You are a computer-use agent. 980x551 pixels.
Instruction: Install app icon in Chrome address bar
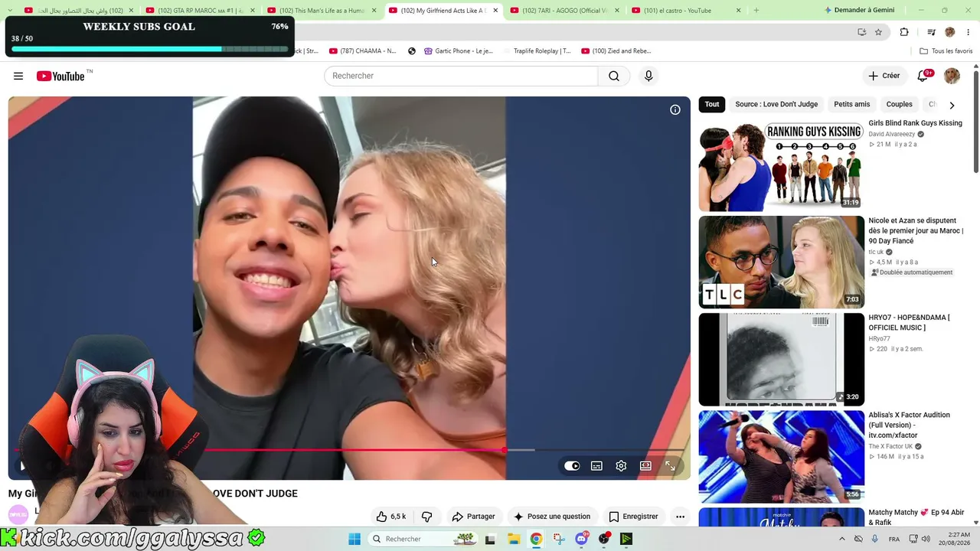tap(862, 32)
